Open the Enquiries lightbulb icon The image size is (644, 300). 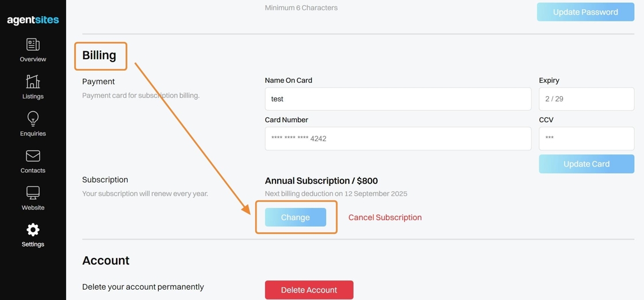tap(33, 119)
